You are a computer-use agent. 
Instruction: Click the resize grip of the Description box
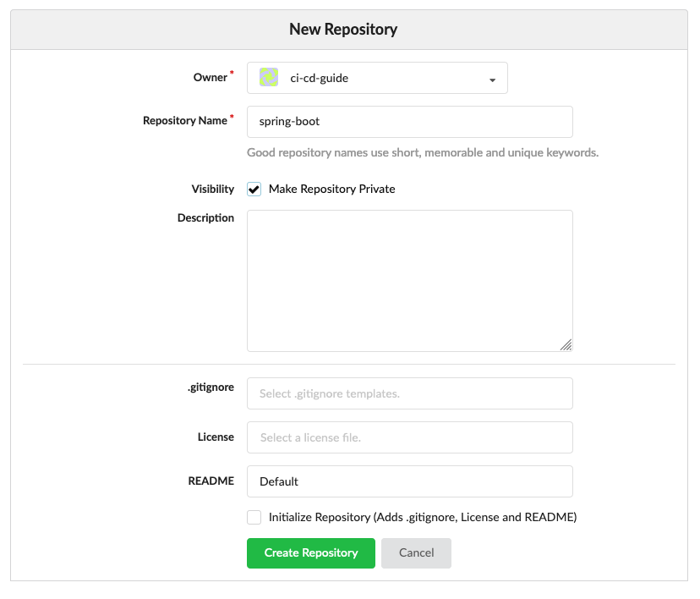[566, 344]
